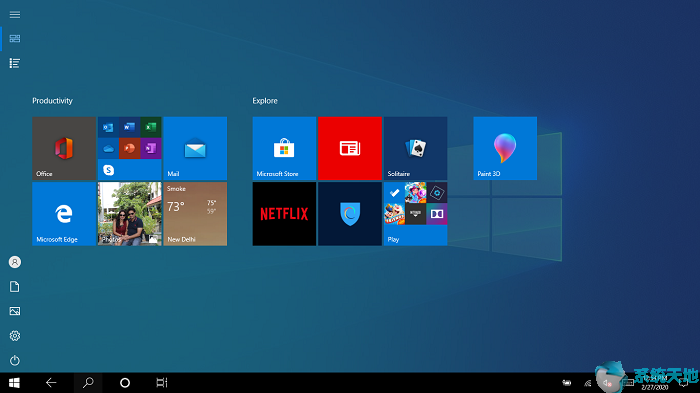Open the Hotspot Shield tile
This screenshot has height=393, width=700.
coord(350,213)
